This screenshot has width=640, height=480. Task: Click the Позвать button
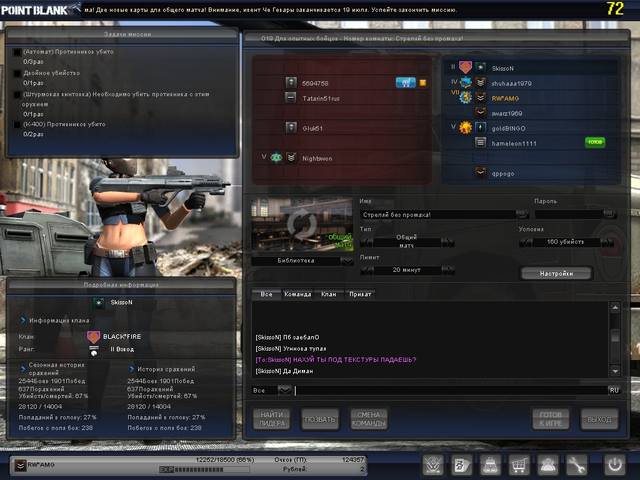(320, 419)
